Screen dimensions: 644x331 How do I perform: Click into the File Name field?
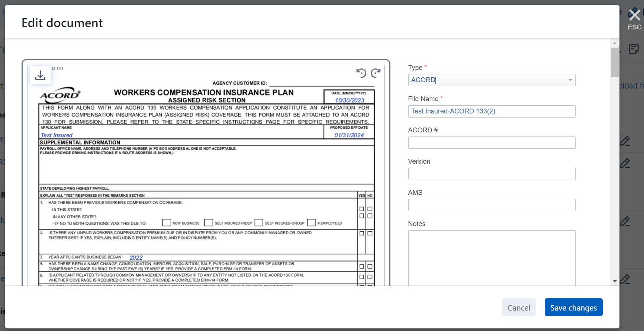pos(492,112)
